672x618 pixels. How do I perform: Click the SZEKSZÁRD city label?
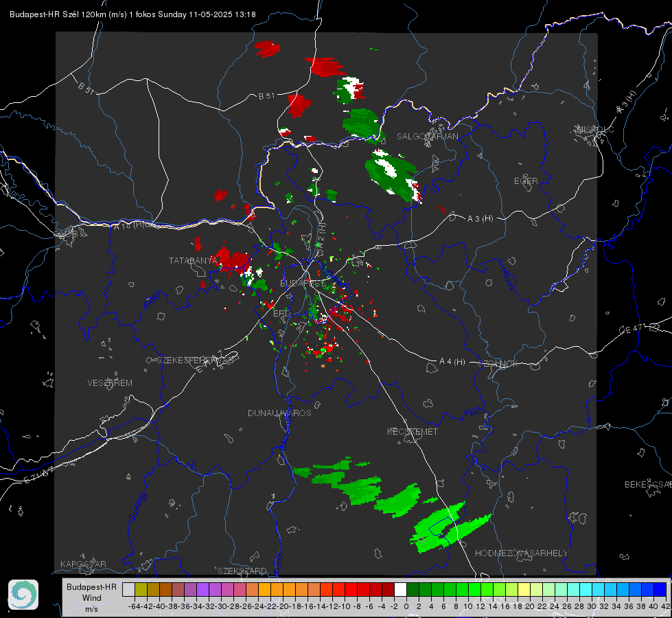coord(242,571)
